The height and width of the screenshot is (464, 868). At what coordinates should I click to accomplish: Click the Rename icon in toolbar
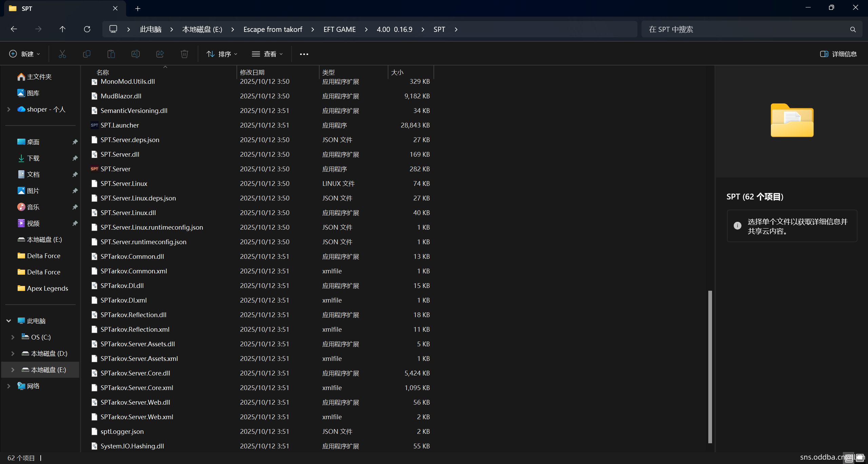135,54
